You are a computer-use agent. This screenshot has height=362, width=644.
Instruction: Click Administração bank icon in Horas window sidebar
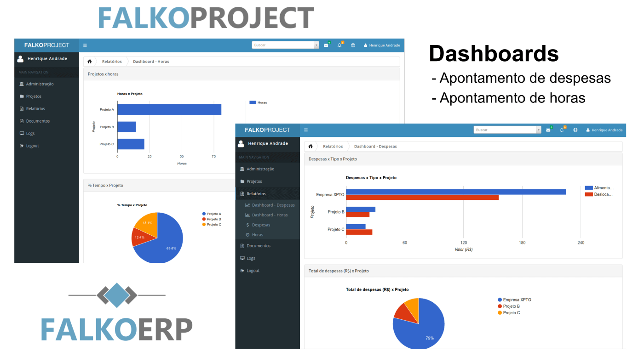pyautogui.click(x=22, y=84)
